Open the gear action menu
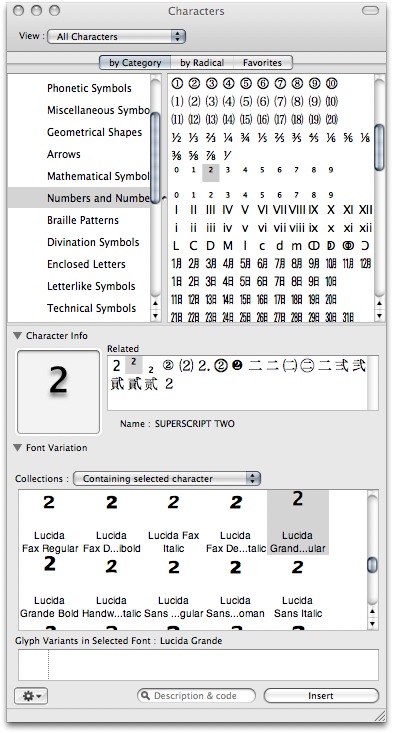The height and width of the screenshot is (733, 393). [31, 696]
